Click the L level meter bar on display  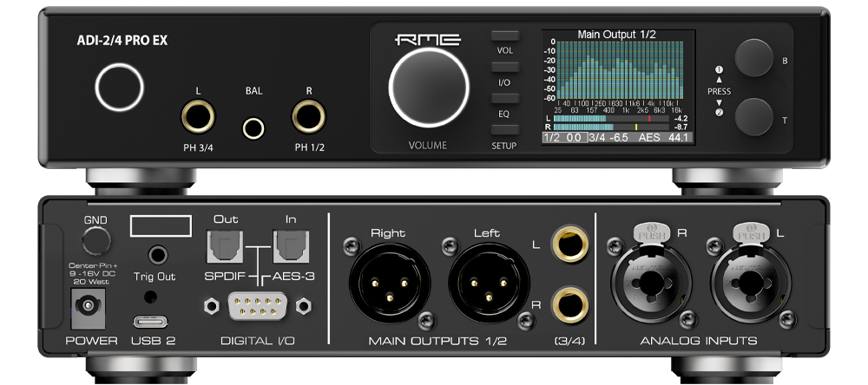(609, 118)
